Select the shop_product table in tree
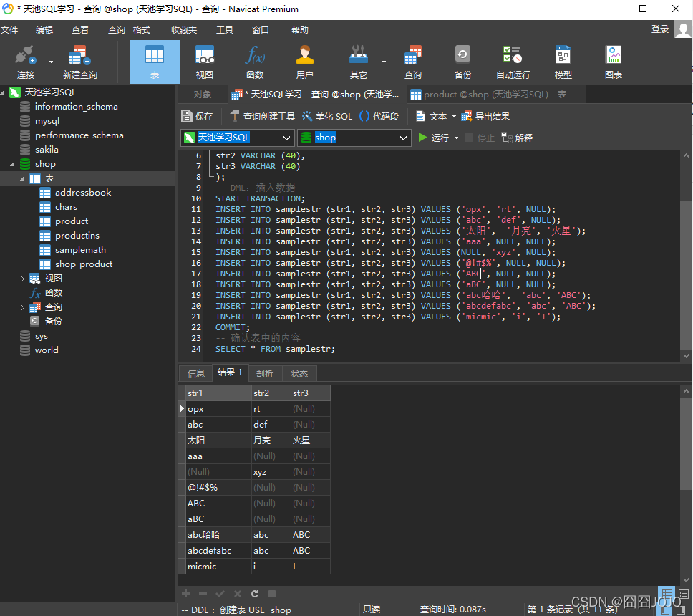693x616 pixels. pos(84,264)
